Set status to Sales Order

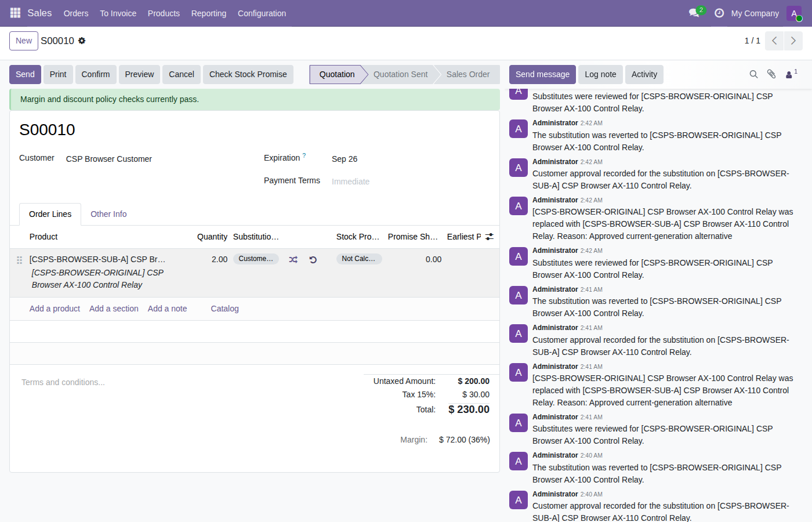467,74
